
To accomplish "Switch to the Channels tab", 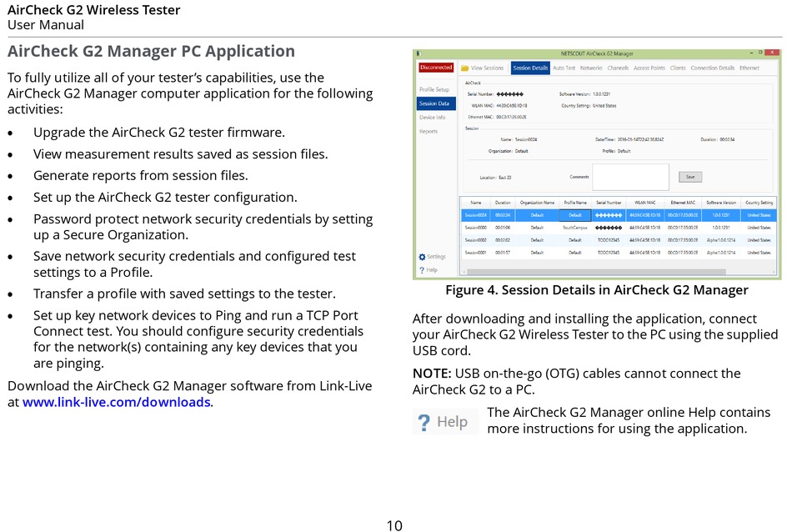I will click(x=618, y=68).
